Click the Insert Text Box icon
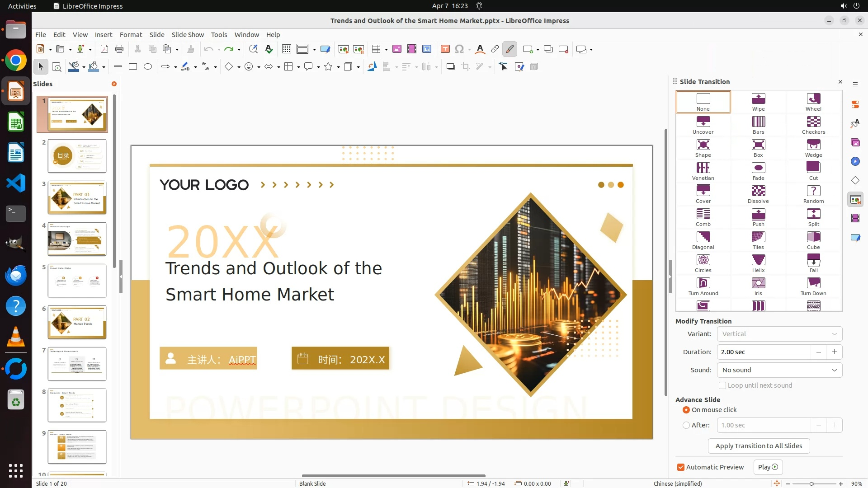Image resolution: width=868 pixels, height=488 pixels. coord(445,49)
